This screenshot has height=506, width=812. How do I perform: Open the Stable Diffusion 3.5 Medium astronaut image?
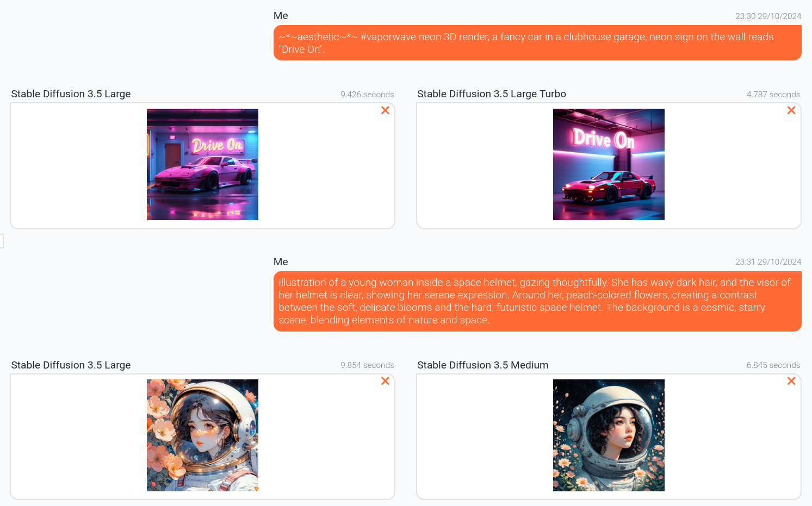click(x=609, y=435)
